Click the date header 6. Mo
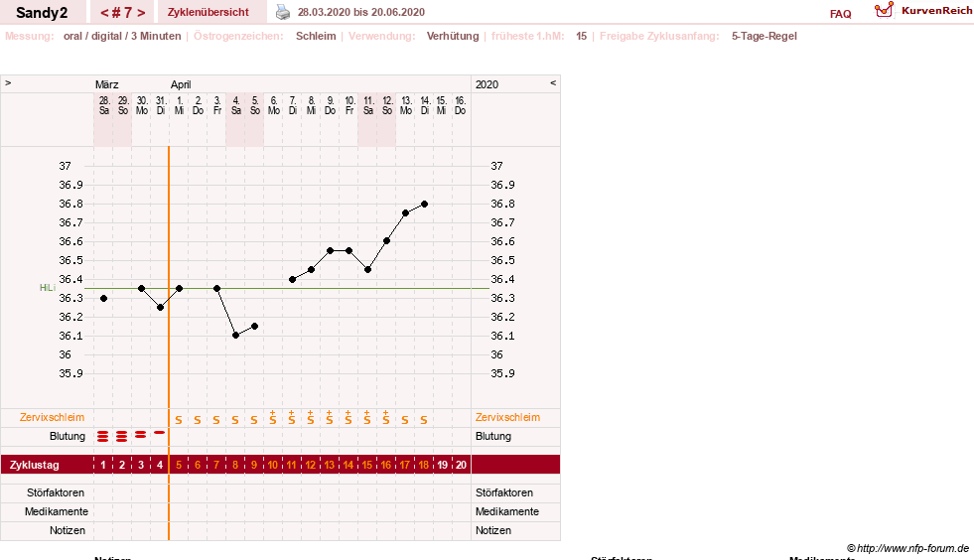This screenshot has width=974, height=560. (273, 105)
